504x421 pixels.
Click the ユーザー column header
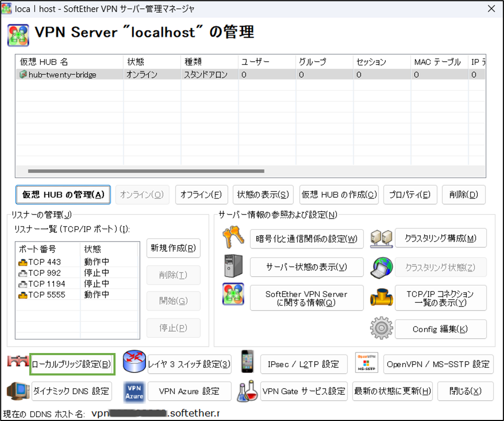[267, 62]
